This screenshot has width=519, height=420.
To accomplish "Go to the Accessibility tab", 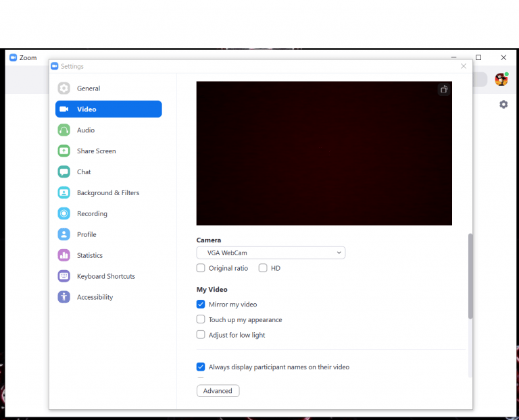I will tap(109, 296).
